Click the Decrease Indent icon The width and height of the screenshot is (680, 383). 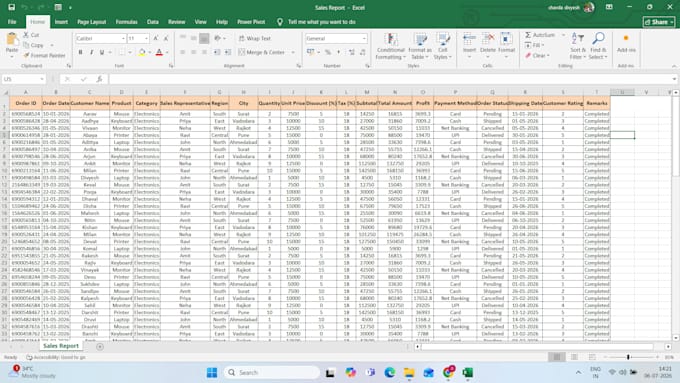217,52
